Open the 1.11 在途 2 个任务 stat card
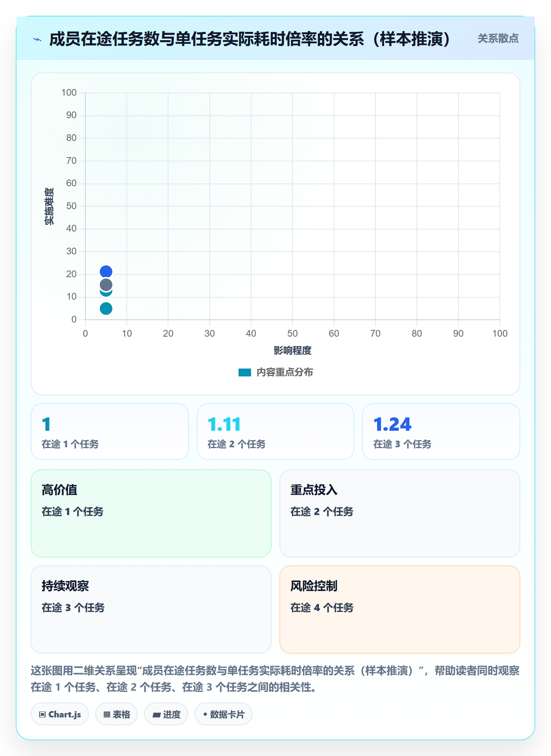The image size is (551, 756). coord(275,432)
